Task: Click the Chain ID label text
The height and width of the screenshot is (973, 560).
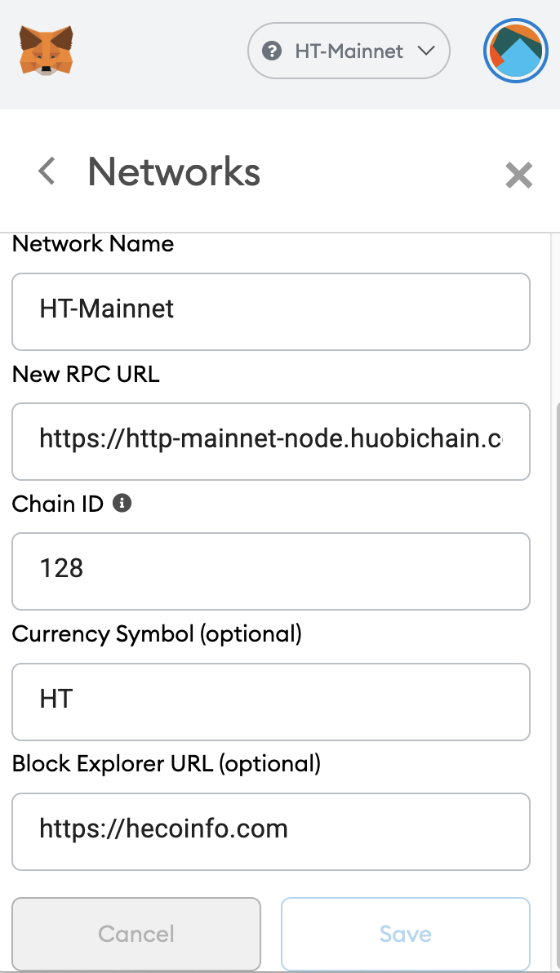Action: [x=58, y=504]
